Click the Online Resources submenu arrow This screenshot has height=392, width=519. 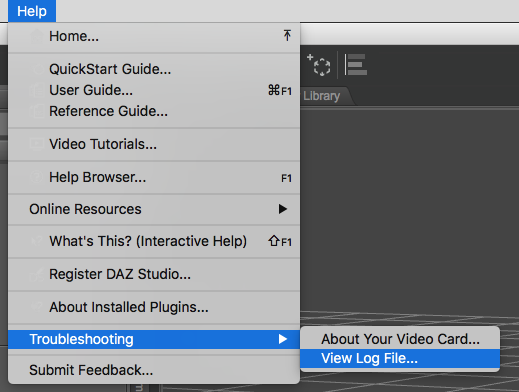pos(283,209)
